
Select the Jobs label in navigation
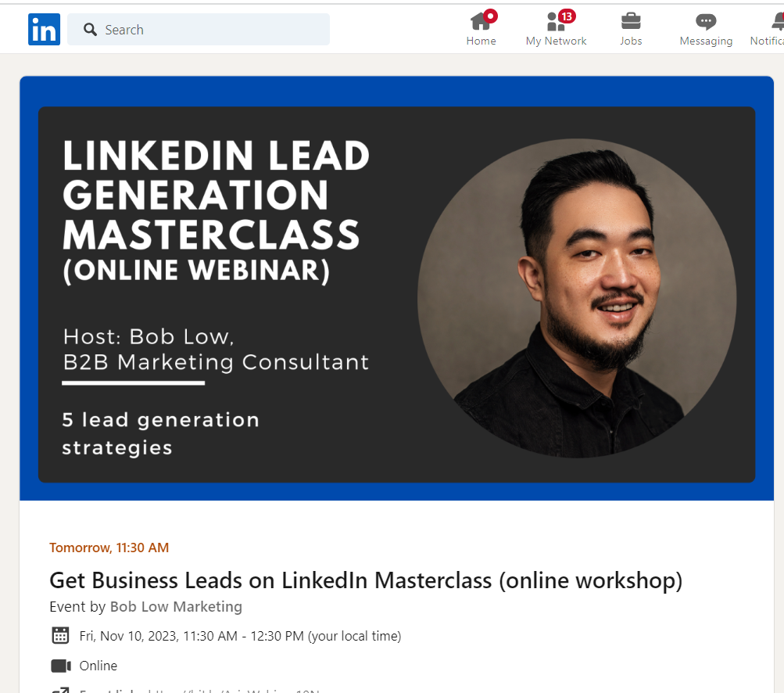pyautogui.click(x=631, y=41)
